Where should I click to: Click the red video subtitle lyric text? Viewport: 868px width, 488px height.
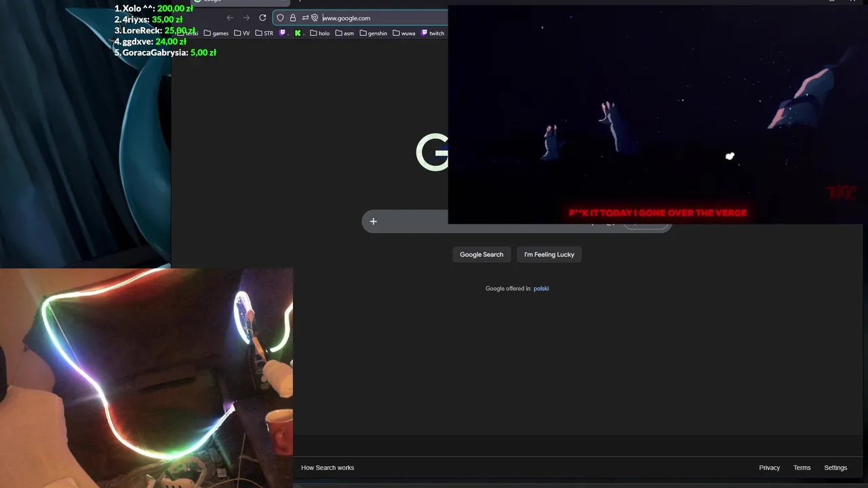[658, 213]
